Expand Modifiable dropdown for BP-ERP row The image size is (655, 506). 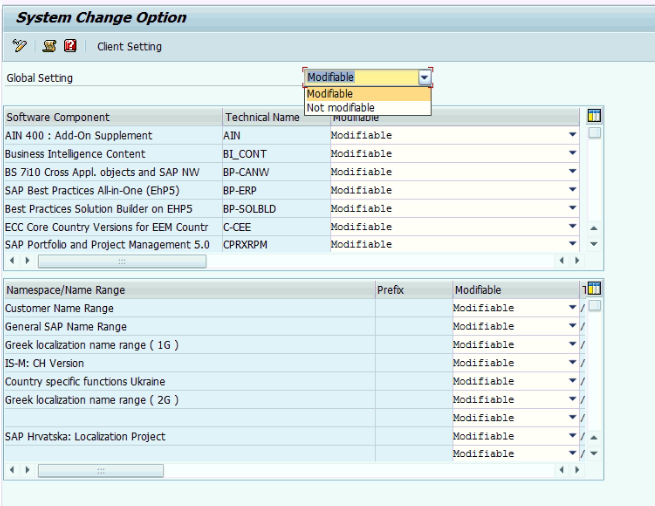pos(573,190)
